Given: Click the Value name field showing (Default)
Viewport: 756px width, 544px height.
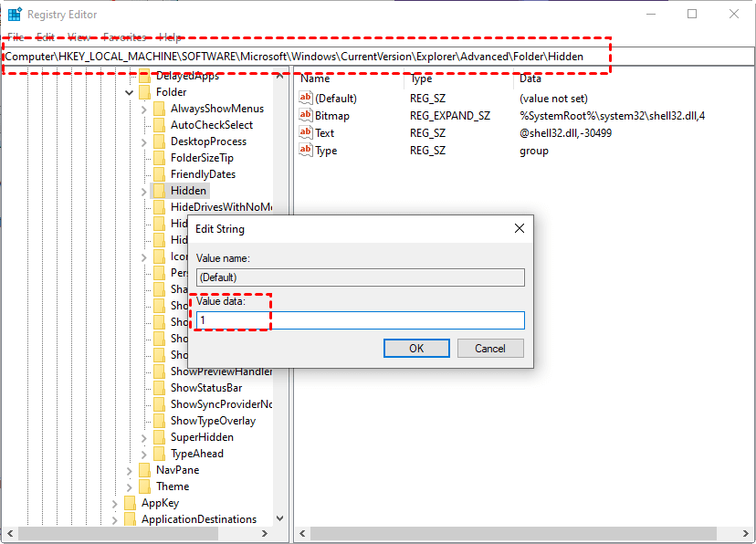Looking at the screenshot, I should [x=361, y=277].
